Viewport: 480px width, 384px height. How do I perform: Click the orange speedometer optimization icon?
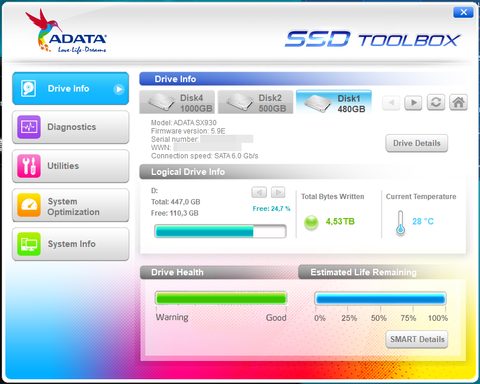point(29,205)
